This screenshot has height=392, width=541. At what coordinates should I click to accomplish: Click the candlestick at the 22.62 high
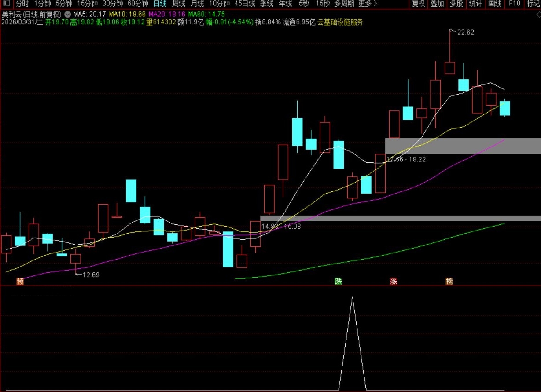(449, 68)
